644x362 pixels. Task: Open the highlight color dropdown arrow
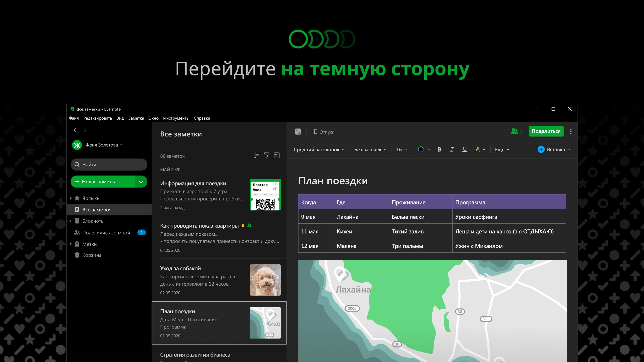(484, 150)
